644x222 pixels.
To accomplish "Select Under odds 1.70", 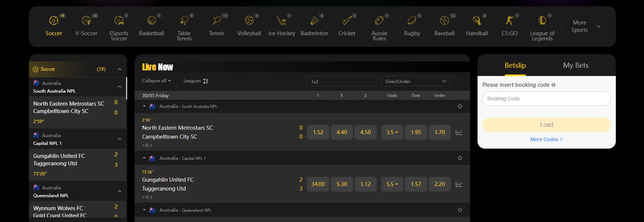I will pos(440,132).
